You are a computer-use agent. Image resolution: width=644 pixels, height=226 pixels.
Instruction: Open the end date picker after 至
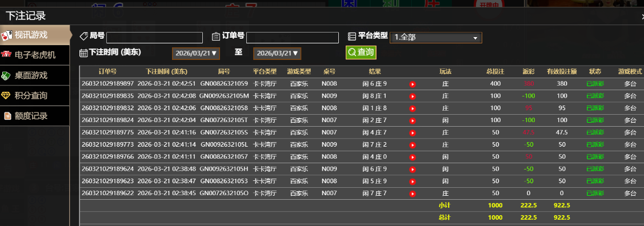coord(277,53)
